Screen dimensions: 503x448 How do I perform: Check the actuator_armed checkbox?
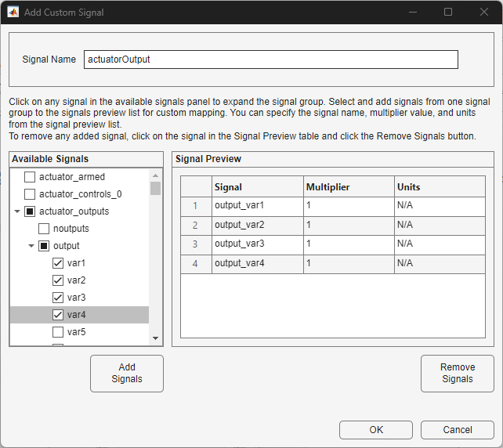coord(30,177)
